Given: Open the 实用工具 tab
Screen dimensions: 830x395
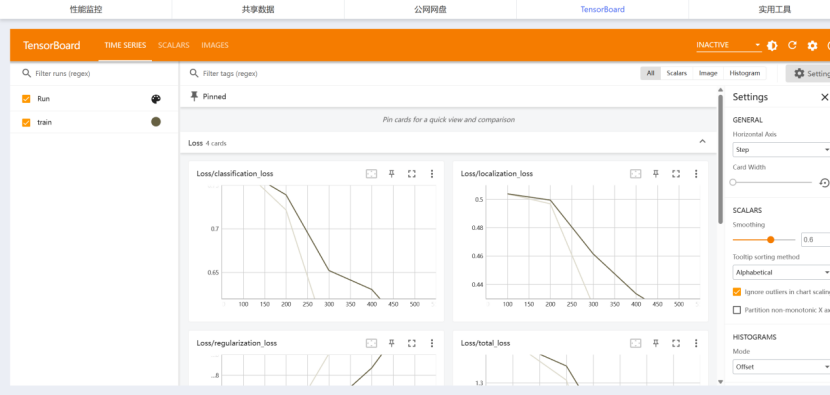Looking at the screenshot, I should pos(774,9).
